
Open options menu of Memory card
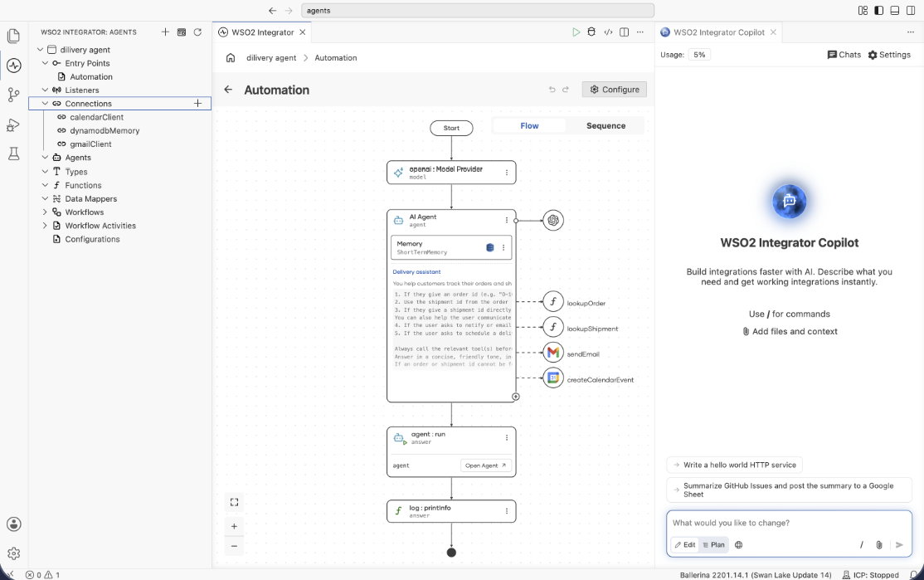pos(503,247)
